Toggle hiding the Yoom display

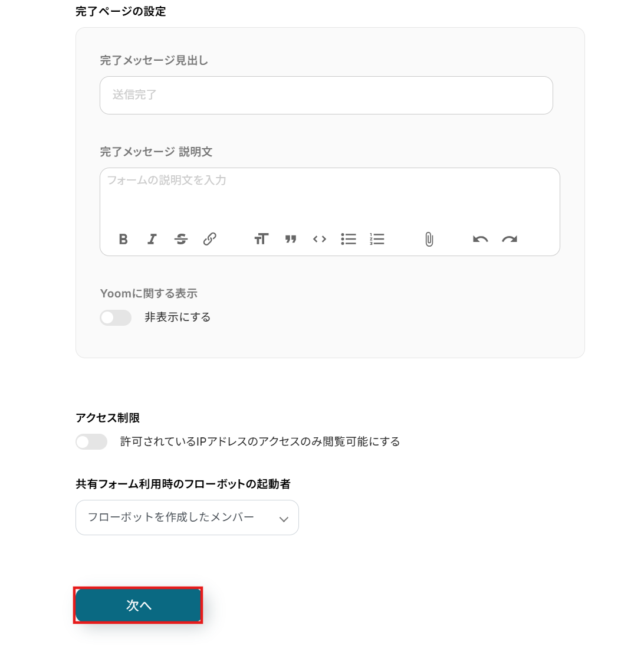click(116, 317)
